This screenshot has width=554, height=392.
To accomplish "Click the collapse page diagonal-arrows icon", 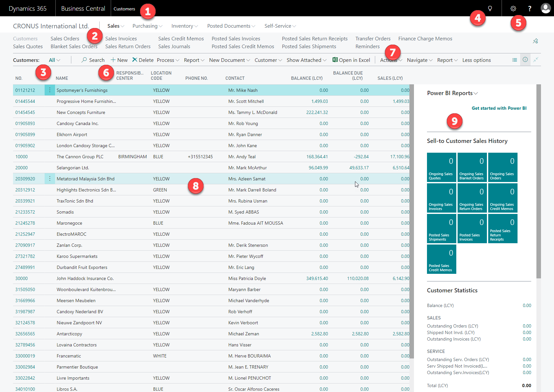I will 536,60.
